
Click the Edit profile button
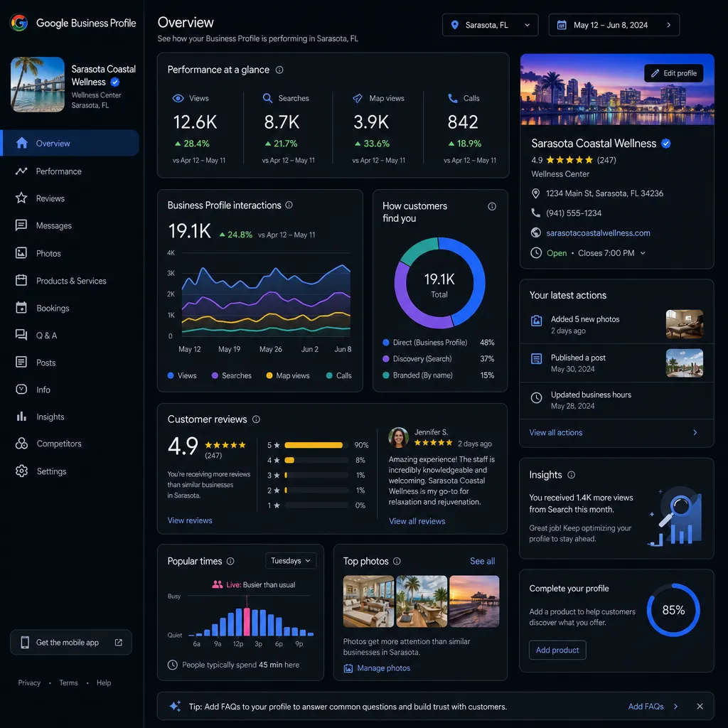(674, 73)
